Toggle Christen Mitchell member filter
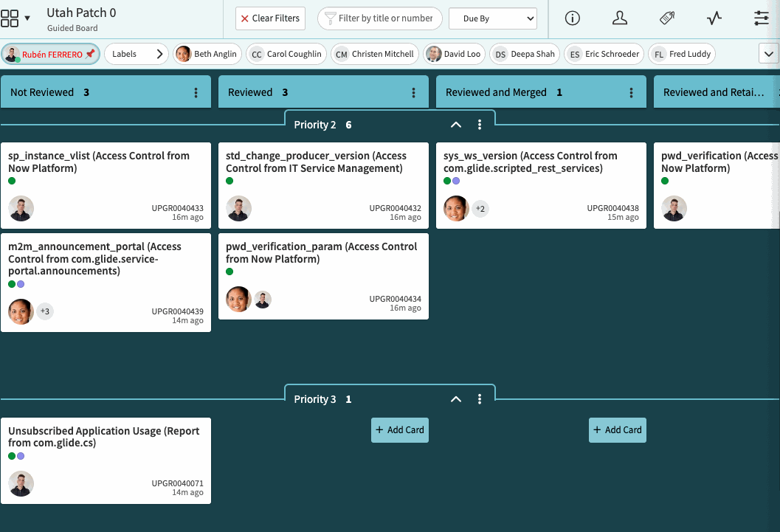Screen dimensions: 780x532 point(375,54)
